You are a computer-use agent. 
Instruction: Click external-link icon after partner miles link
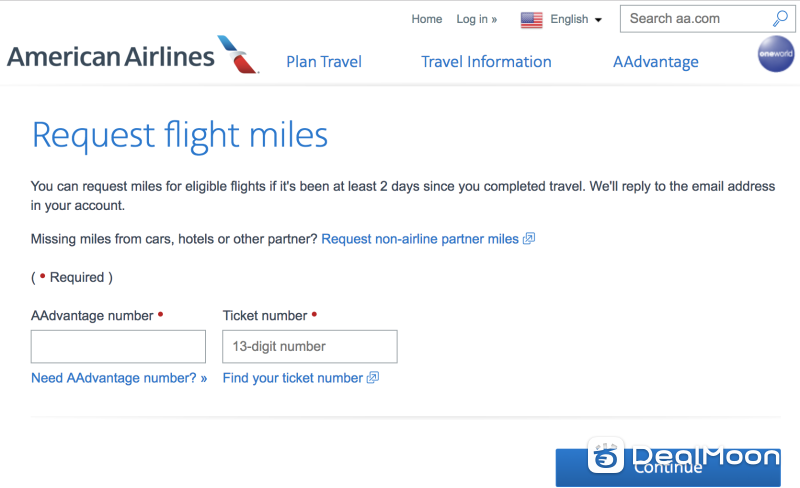pos(529,238)
